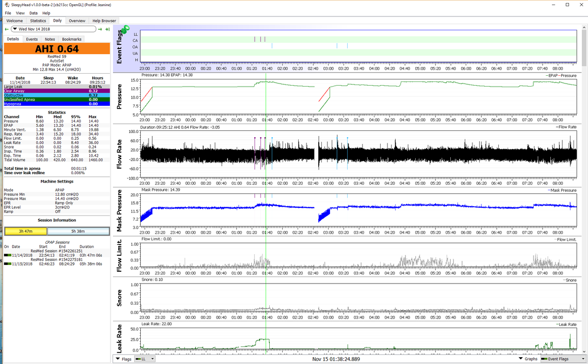Click the purple Clear Airway row
This screenshot has height=364, width=588.
57,91
